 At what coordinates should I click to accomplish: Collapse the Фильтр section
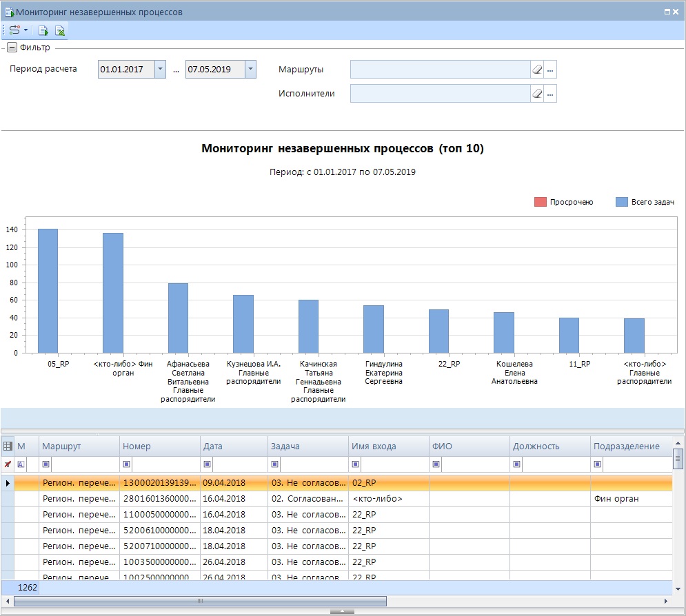[12, 48]
